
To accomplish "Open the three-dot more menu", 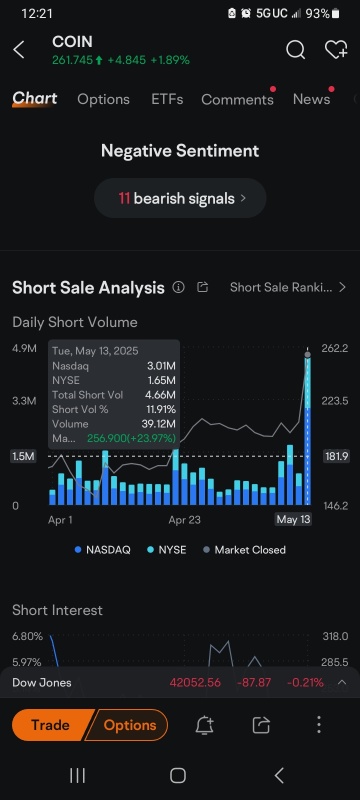I will (319, 724).
